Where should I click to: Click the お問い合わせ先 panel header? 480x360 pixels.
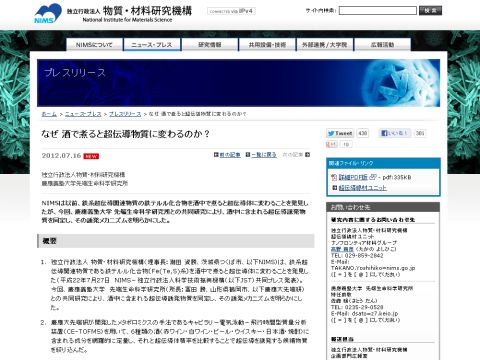(x=383, y=207)
